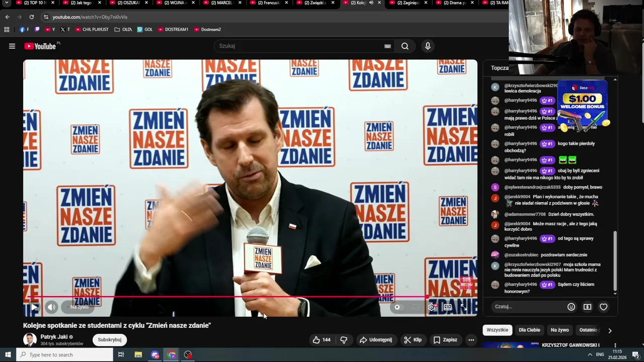This screenshot has height=362, width=644.
Task: Open the Twitch bookmark icon
Action: (37, 30)
